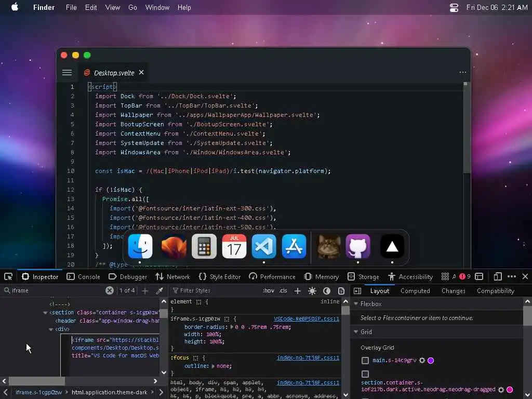The width and height of the screenshot is (532, 399).
Task: Clear the iframe search box
Action: point(109,290)
